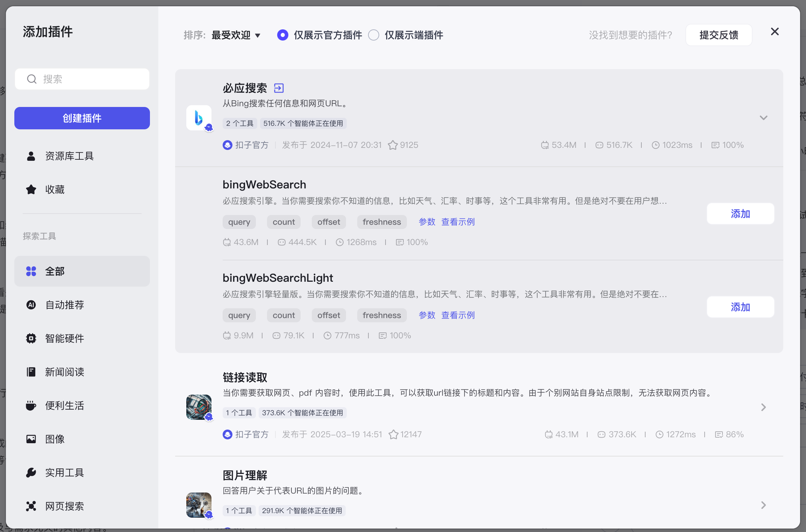Click the star icon next to 9125
The width and height of the screenshot is (806, 532).
[393, 145]
